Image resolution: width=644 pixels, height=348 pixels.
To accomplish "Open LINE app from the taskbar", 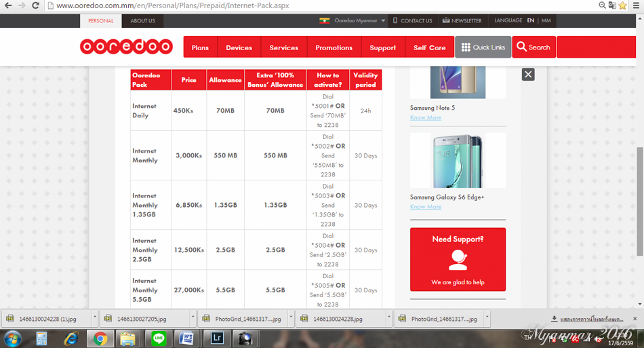I will 159,339.
